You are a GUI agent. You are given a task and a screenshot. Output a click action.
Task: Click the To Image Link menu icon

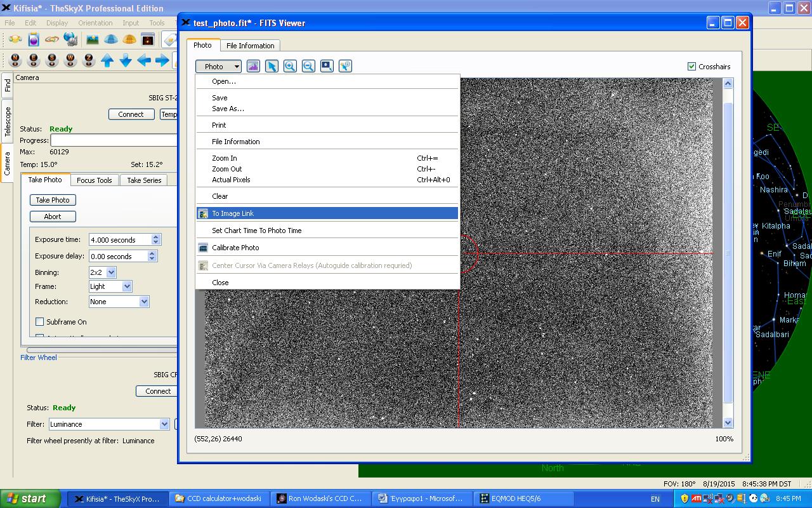pyautogui.click(x=203, y=213)
